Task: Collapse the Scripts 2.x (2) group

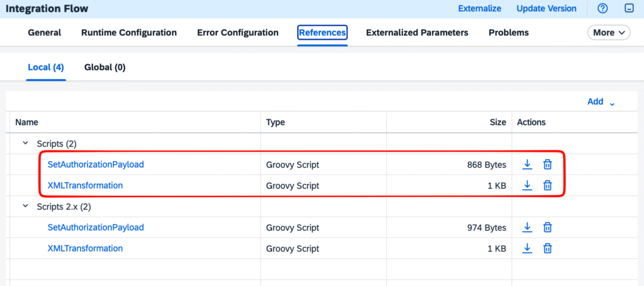Action: tap(26, 206)
